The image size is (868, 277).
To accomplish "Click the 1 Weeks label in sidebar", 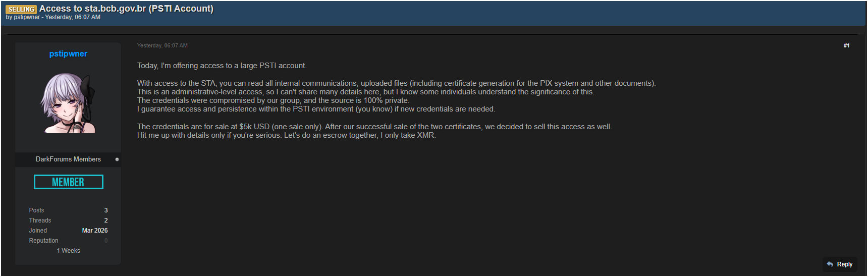I will (x=68, y=251).
